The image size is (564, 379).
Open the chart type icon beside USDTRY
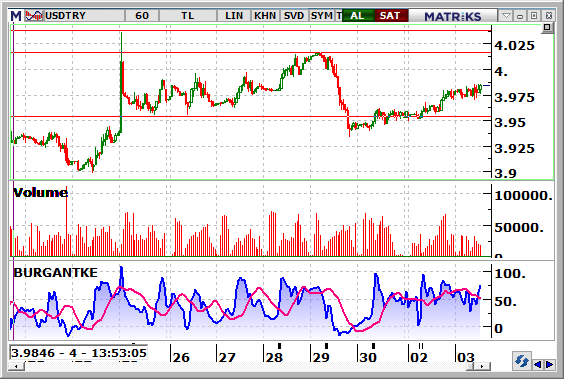[x=34, y=16]
